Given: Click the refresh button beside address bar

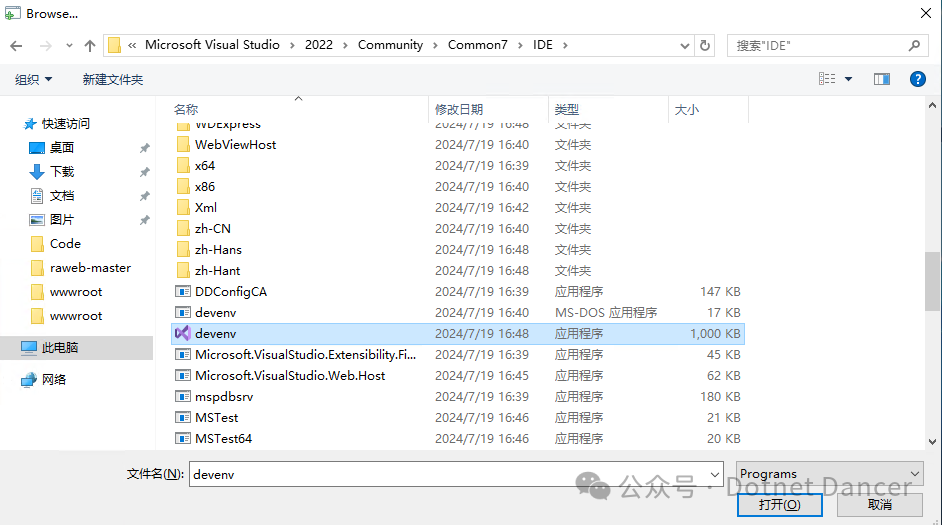Looking at the screenshot, I should [x=706, y=46].
